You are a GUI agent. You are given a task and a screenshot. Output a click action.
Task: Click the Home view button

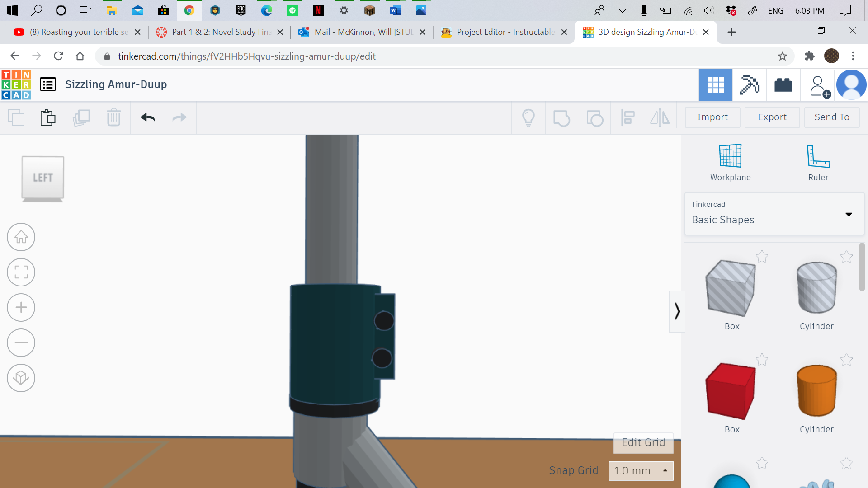(x=21, y=237)
